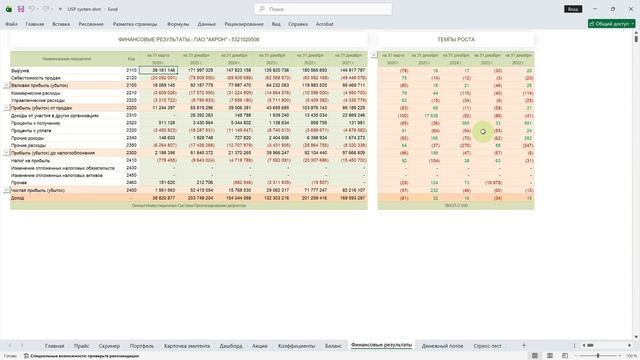
Task: Collapse the Прибыль до налогообложения row group
Action: [7, 153]
